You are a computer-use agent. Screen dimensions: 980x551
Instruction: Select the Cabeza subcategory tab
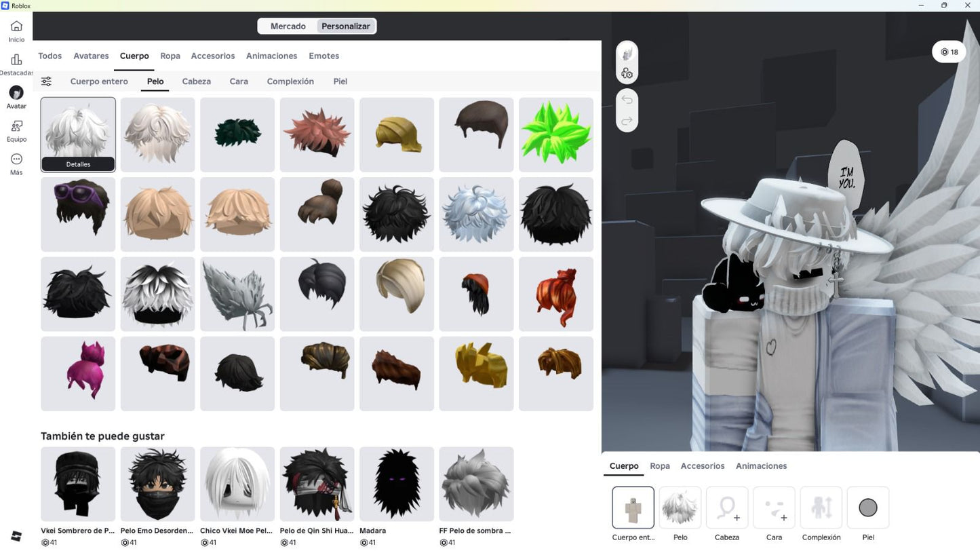[197, 81]
